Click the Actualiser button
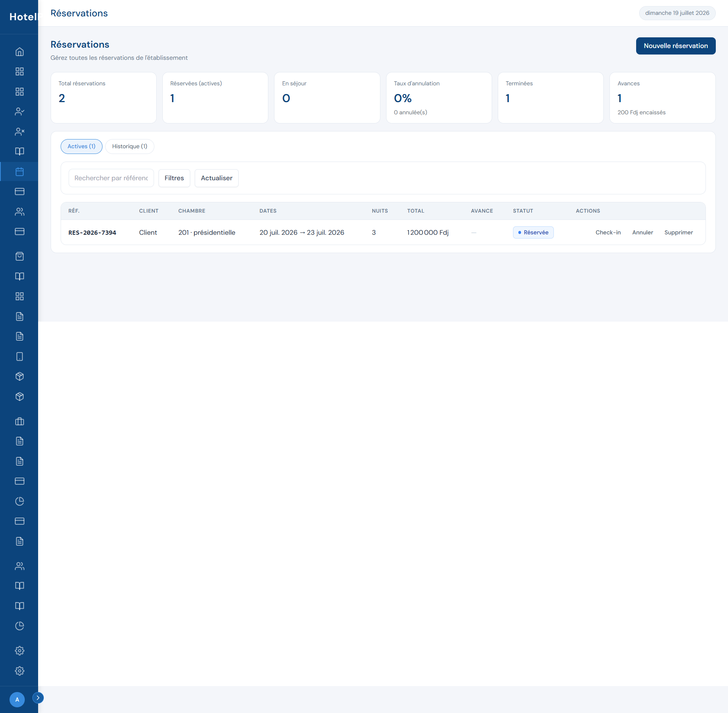The image size is (728, 713). click(x=216, y=178)
